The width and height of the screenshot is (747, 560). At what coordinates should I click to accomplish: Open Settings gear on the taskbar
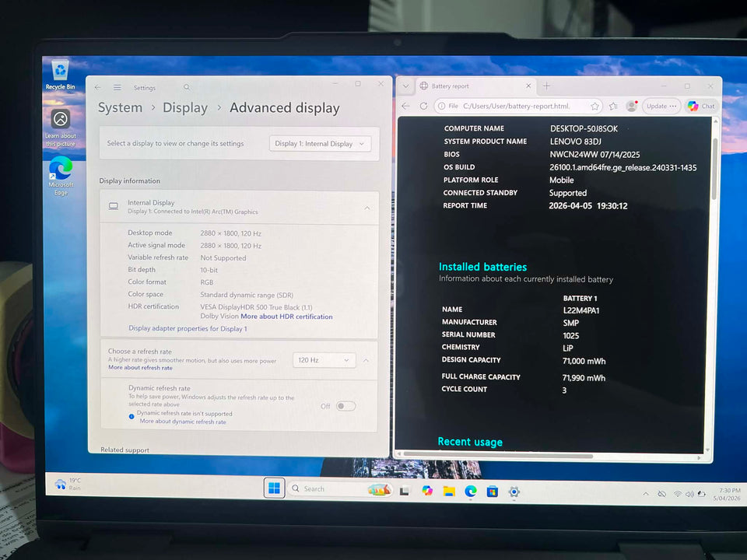tap(514, 492)
